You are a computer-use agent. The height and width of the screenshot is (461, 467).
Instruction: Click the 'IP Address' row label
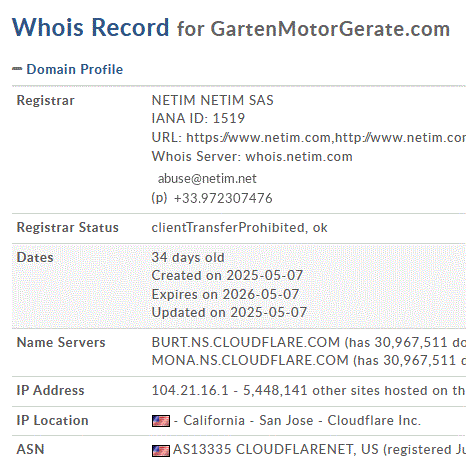[x=50, y=391]
